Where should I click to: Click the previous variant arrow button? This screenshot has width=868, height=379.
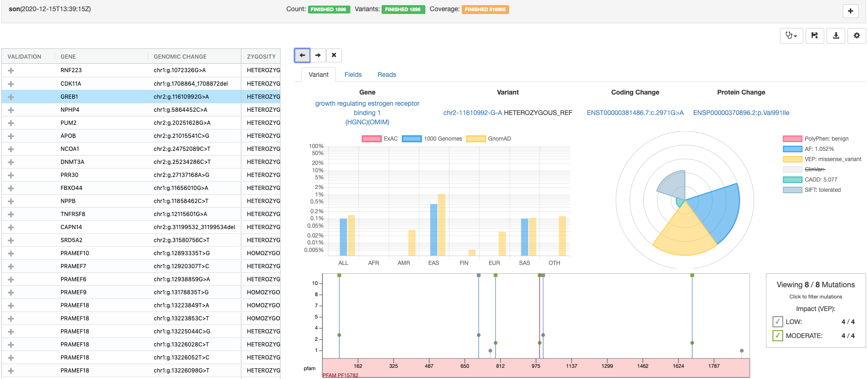click(x=302, y=55)
